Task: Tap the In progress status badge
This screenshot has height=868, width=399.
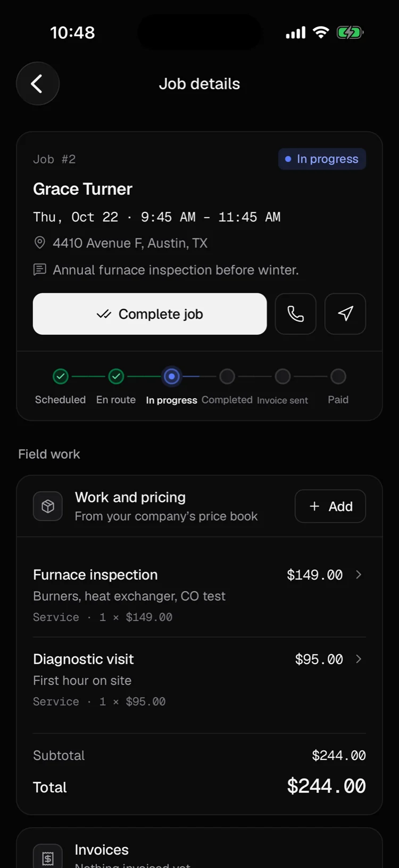Action: [x=322, y=159]
